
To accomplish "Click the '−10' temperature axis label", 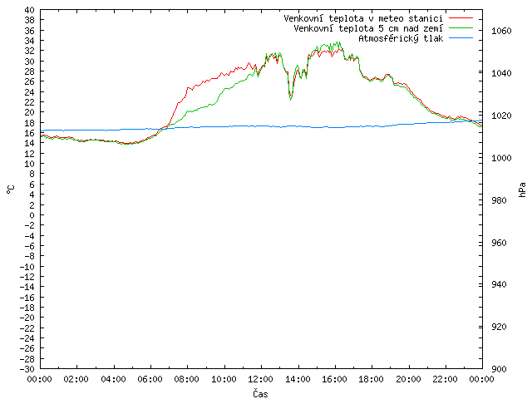I will [27, 267].
